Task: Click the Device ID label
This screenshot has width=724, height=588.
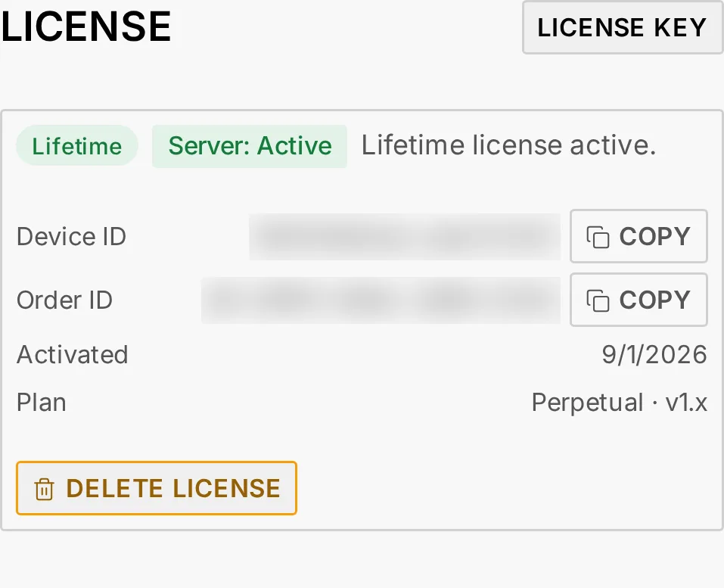Action: [x=72, y=237]
